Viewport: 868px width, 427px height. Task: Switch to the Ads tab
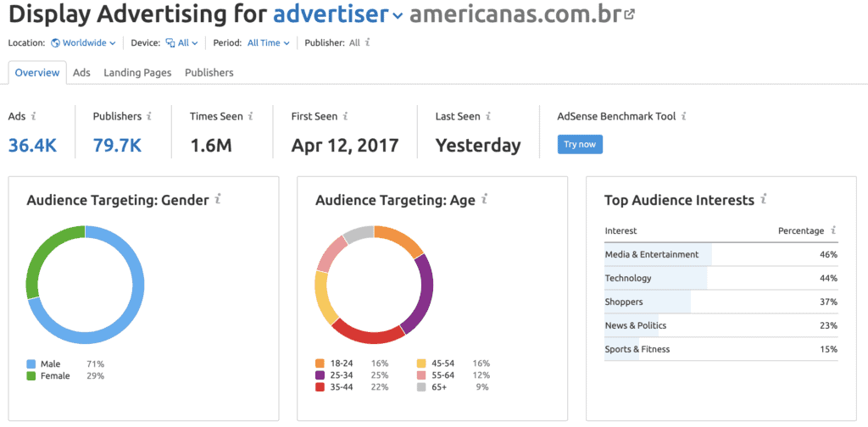[x=81, y=73]
